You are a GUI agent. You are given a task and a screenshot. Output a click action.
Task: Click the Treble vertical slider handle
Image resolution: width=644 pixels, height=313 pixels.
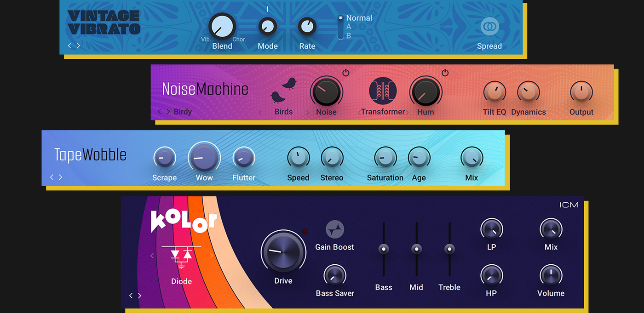(449, 249)
